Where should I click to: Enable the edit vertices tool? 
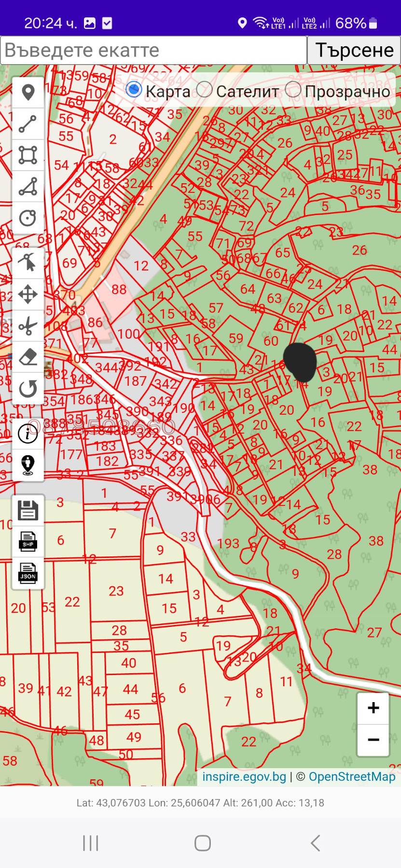click(x=28, y=263)
